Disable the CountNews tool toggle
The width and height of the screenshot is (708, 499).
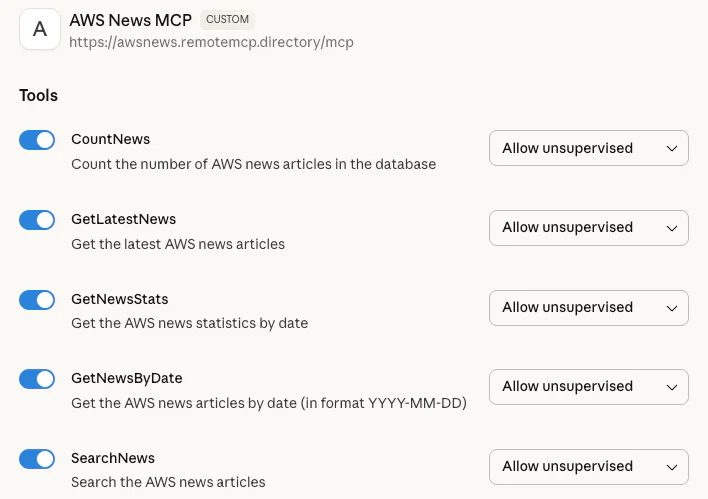37,140
